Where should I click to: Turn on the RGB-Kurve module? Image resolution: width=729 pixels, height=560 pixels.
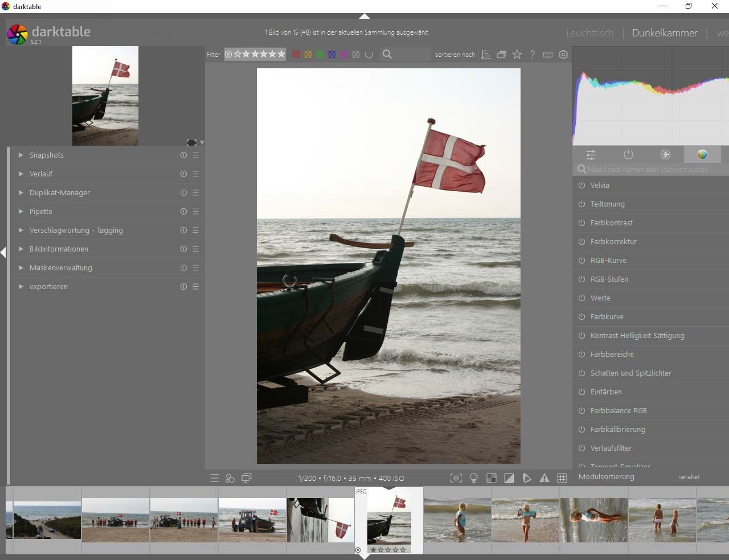(581, 260)
